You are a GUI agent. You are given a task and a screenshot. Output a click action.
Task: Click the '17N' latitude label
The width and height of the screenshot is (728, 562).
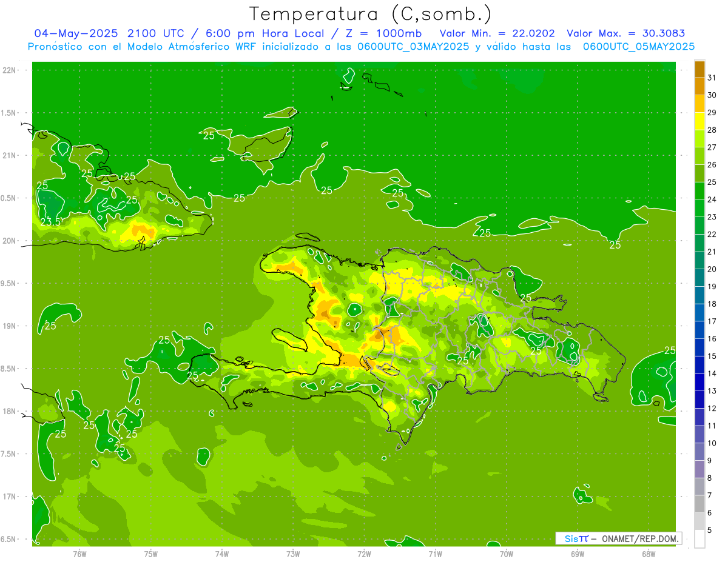(9, 497)
